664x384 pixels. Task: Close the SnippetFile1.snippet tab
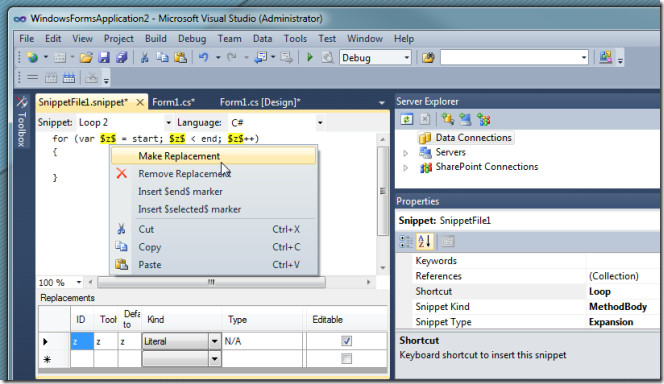[x=140, y=102]
